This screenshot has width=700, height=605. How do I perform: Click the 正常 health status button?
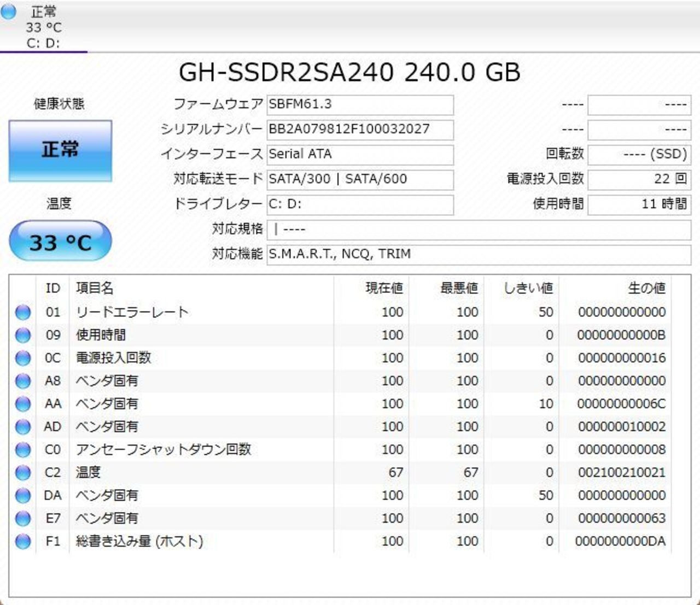pyautogui.click(x=60, y=150)
